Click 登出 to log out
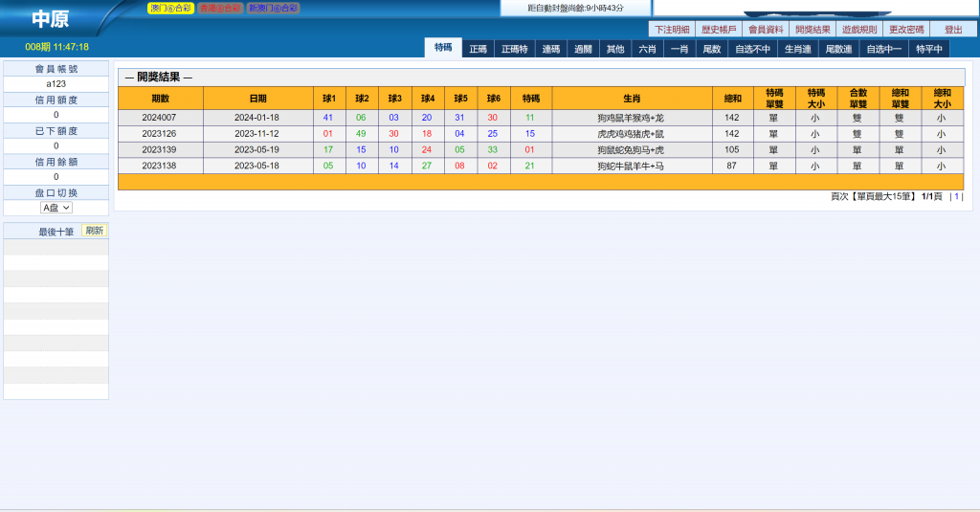980x512 pixels. pos(953,30)
